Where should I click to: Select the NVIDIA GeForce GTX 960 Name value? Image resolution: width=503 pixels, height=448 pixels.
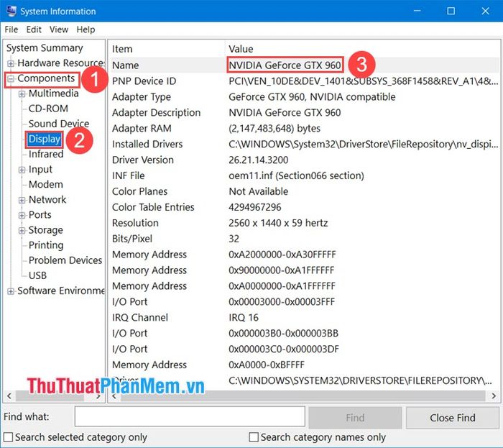click(285, 65)
